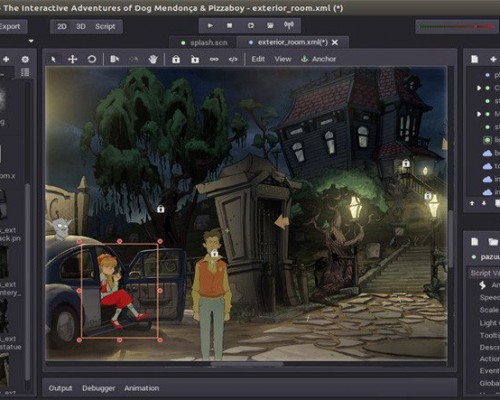The width and height of the screenshot is (500, 400).
Task: Open the Debugger bottom panel
Action: 99,388
